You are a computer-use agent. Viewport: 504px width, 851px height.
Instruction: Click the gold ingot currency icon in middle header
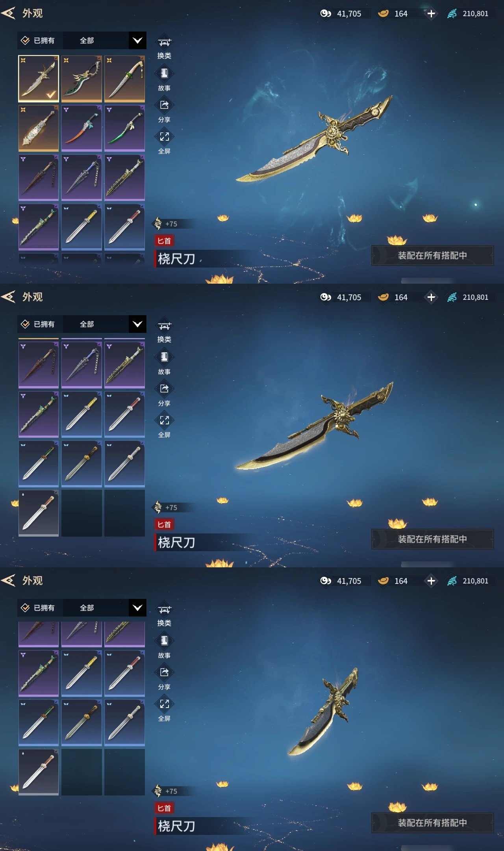point(383,297)
